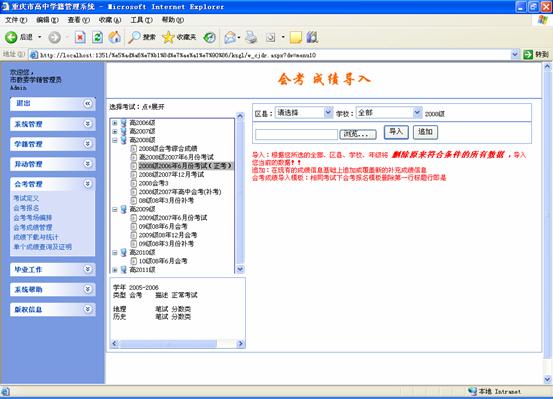The image size is (553, 399).
Task: Open the Search magnifier toolbar button
Action: coord(142,37)
